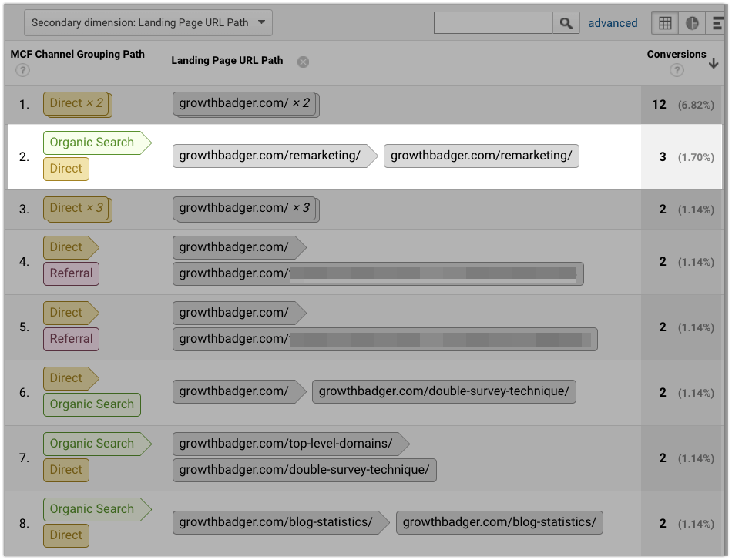Image resolution: width=732 pixels, height=560 pixels.
Task: Click the Conversions column header
Action: [677, 54]
